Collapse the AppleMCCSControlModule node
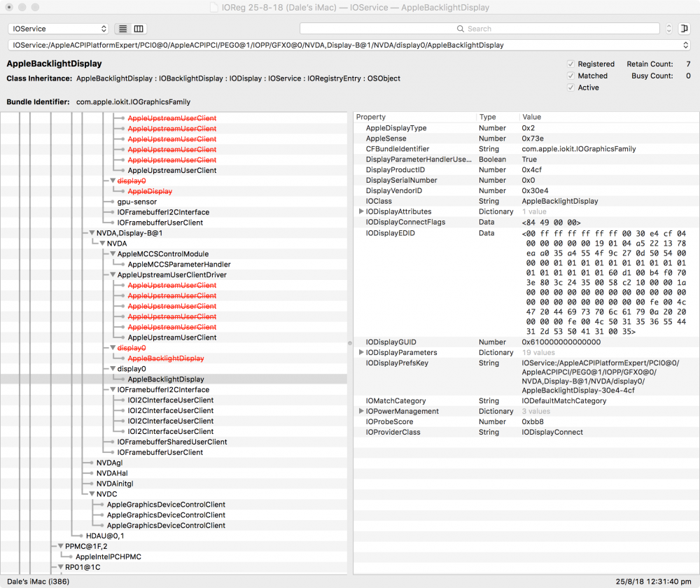This screenshot has height=588, width=700. (113, 254)
